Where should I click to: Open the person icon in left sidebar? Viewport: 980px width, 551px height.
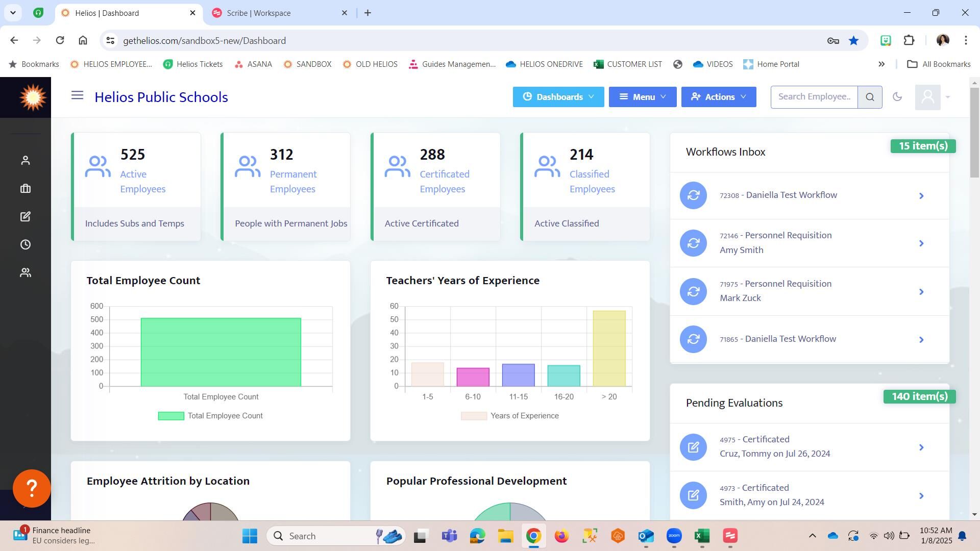pyautogui.click(x=25, y=161)
